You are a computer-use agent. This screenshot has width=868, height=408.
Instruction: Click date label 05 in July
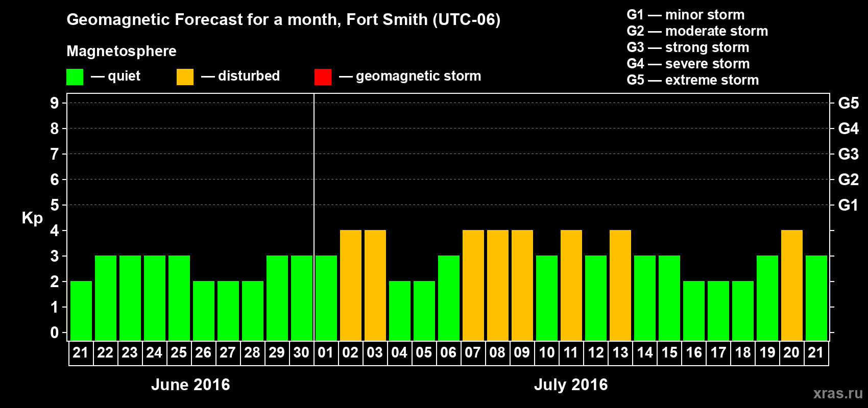click(x=424, y=352)
